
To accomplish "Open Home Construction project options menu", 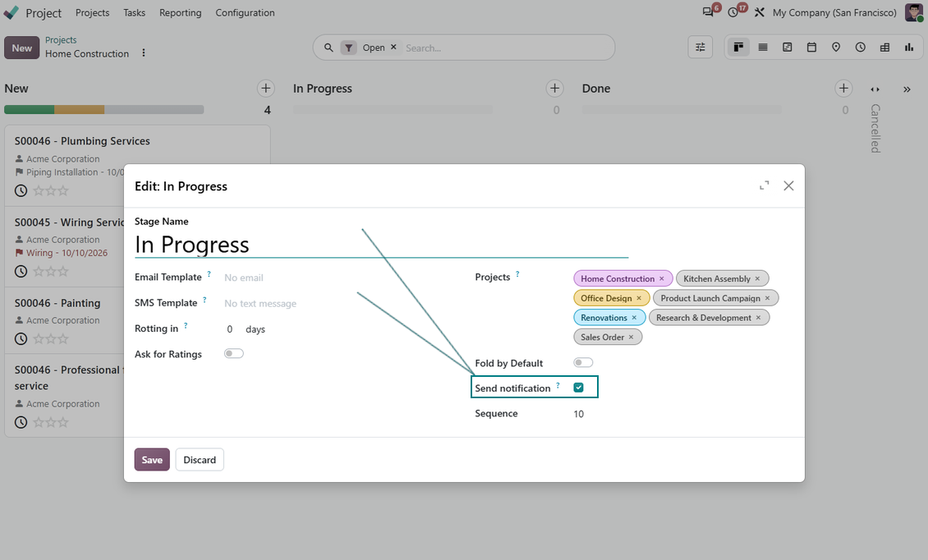I will click(x=143, y=53).
